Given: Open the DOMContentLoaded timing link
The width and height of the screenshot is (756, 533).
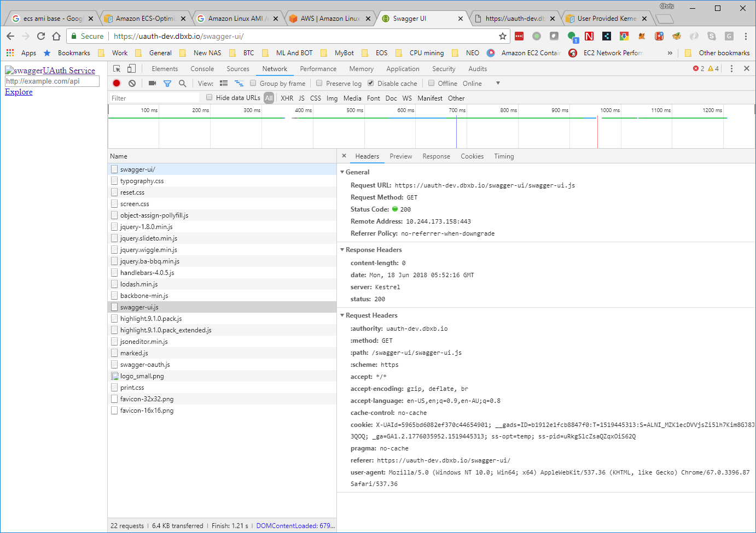Looking at the screenshot, I should pyautogui.click(x=295, y=525).
